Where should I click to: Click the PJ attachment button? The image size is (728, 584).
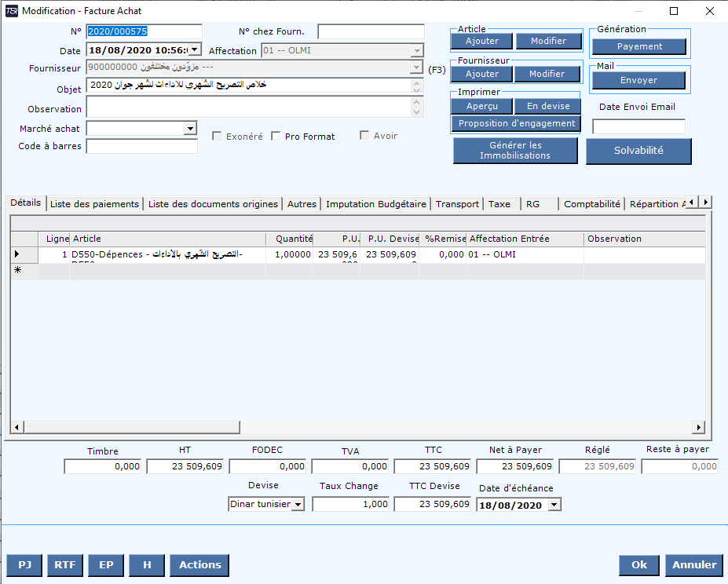pyautogui.click(x=24, y=565)
